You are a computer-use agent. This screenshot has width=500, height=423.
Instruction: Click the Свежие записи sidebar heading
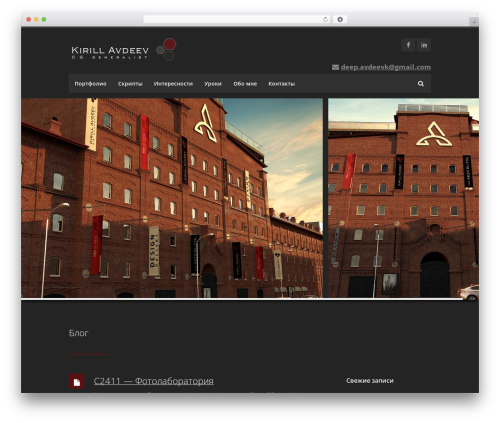click(x=370, y=380)
